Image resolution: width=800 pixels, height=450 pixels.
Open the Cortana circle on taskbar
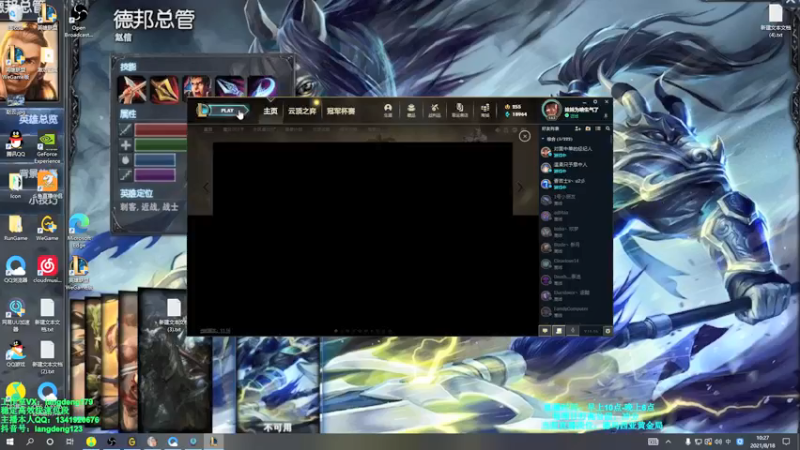[49, 442]
